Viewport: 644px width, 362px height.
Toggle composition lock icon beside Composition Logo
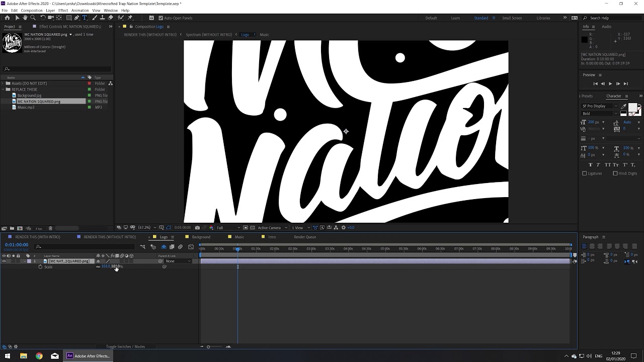click(131, 27)
